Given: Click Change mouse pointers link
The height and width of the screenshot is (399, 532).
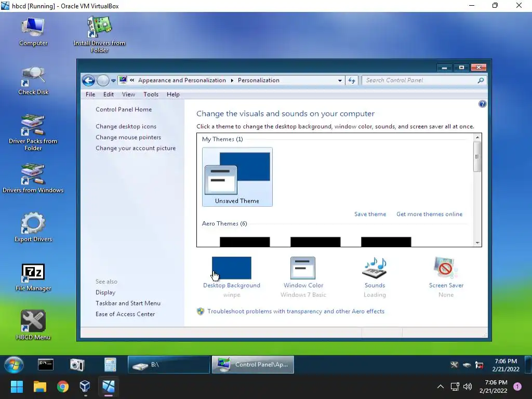Looking at the screenshot, I should [128, 137].
